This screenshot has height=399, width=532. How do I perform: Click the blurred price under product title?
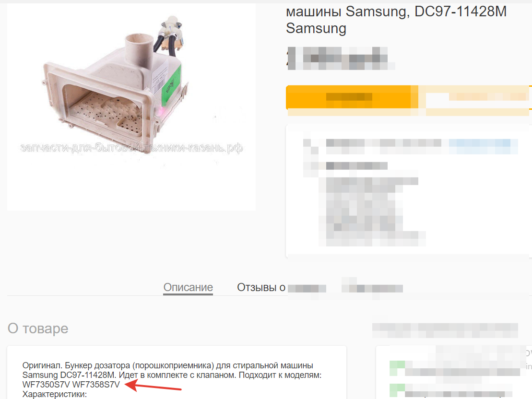coord(340,59)
